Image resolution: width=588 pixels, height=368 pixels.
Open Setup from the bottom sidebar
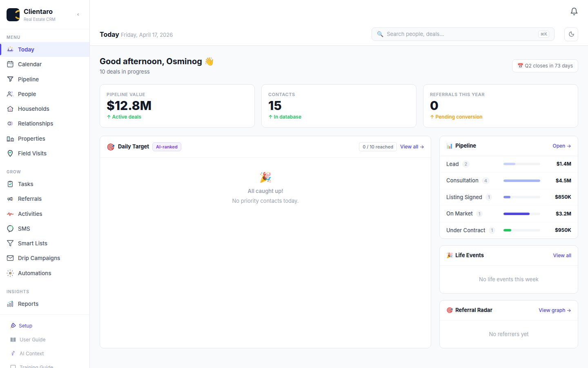pyautogui.click(x=25, y=325)
